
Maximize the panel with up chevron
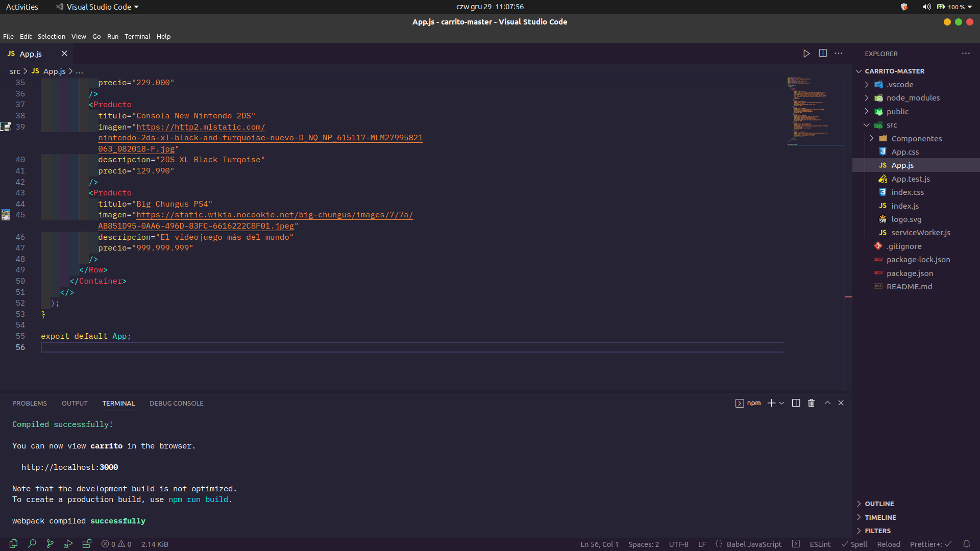[x=827, y=403]
